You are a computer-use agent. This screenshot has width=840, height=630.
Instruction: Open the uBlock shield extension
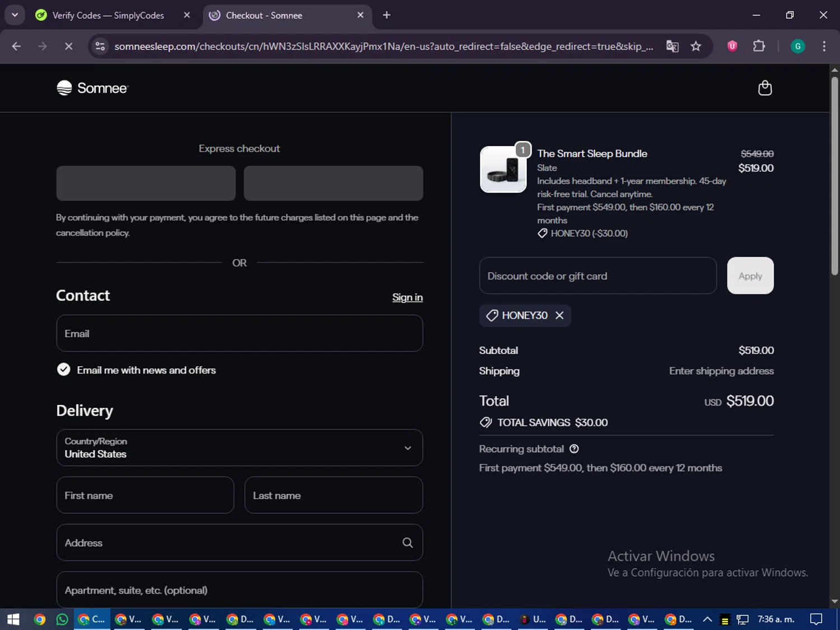point(732,46)
